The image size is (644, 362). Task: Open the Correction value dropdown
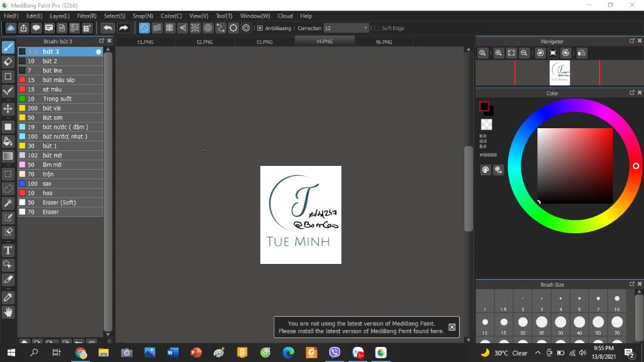tap(365, 28)
